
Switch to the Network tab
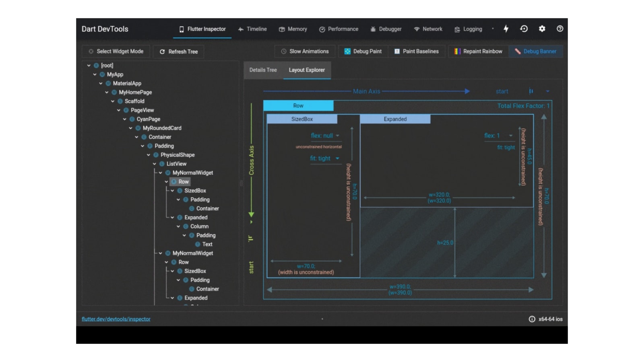point(428,29)
